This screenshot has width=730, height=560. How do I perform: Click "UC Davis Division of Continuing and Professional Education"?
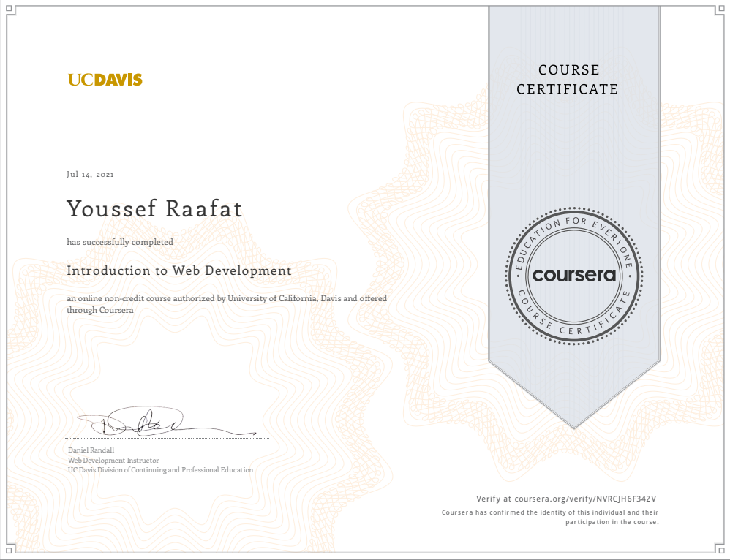pyautogui.click(x=161, y=469)
